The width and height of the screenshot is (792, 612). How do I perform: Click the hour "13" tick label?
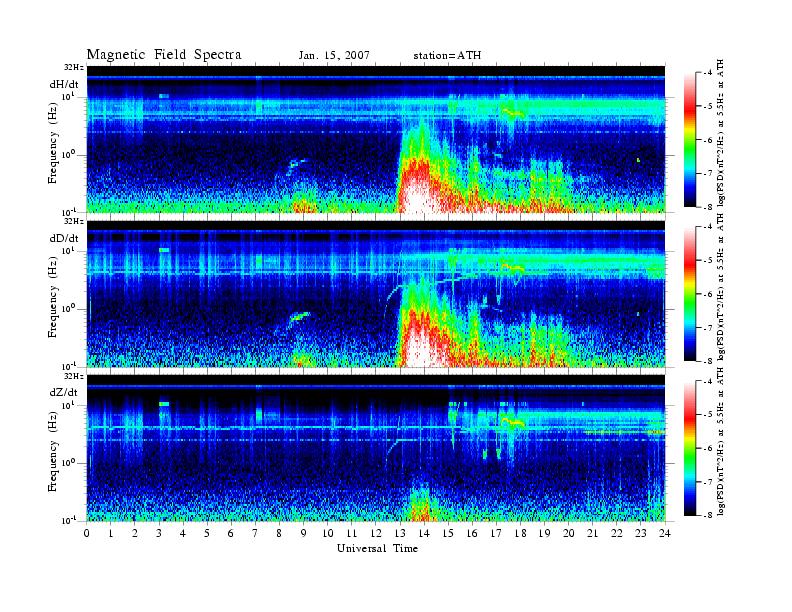pos(400,534)
